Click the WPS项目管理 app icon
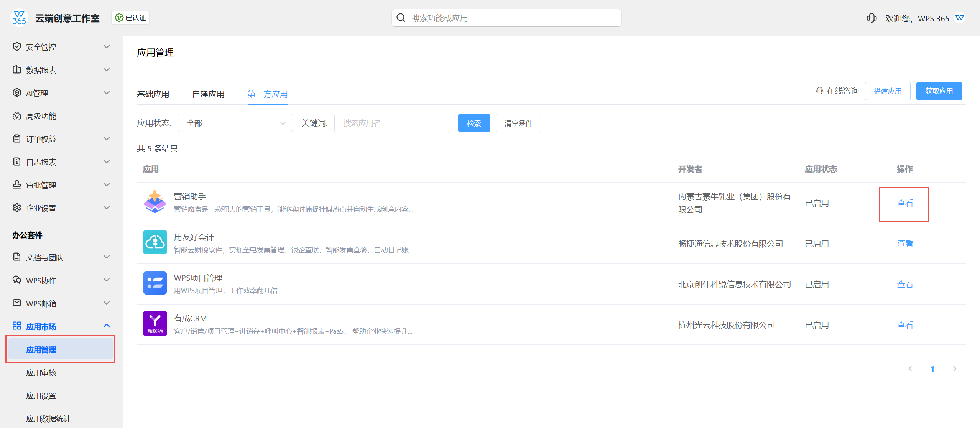 click(x=155, y=283)
